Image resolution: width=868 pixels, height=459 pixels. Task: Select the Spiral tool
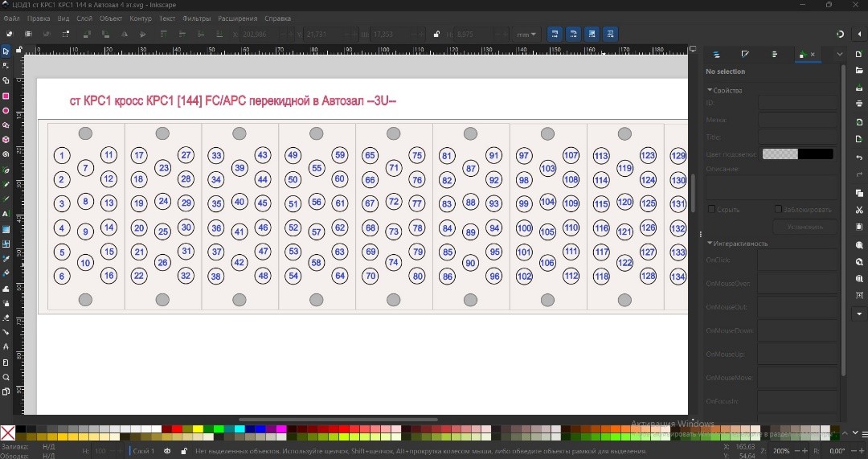(x=6, y=154)
